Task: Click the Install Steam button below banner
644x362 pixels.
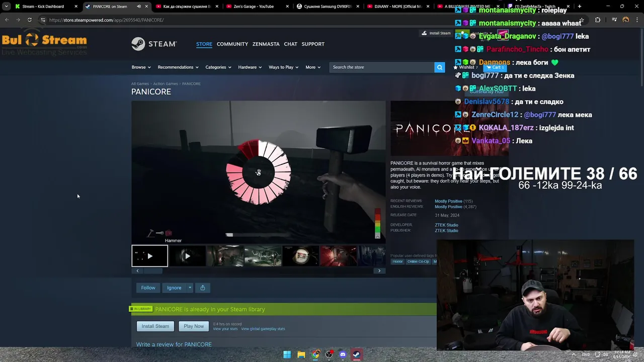Action: (155, 326)
